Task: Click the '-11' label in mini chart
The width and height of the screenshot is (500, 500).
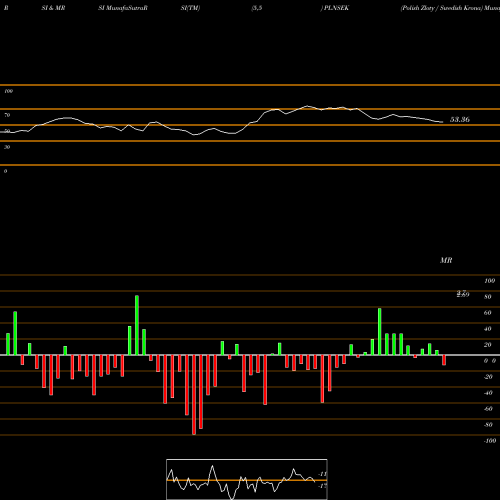Action: pyautogui.click(x=322, y=474)
